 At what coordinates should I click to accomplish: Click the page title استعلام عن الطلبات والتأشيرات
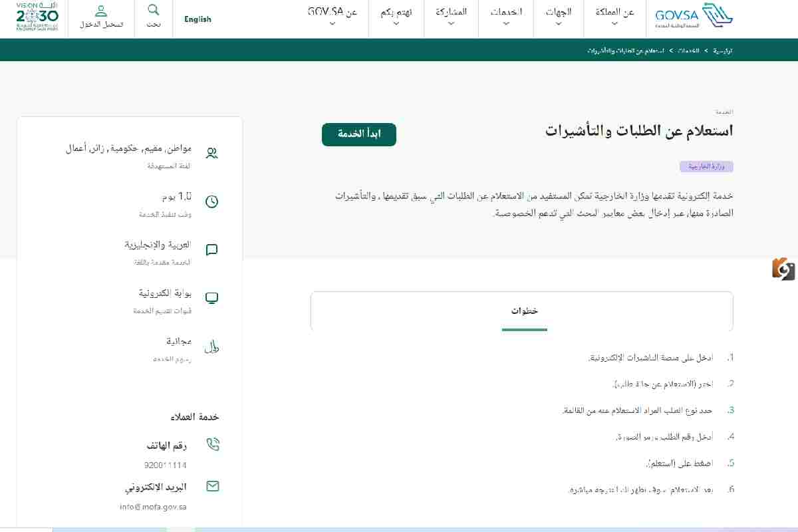(x=639, y=130)
